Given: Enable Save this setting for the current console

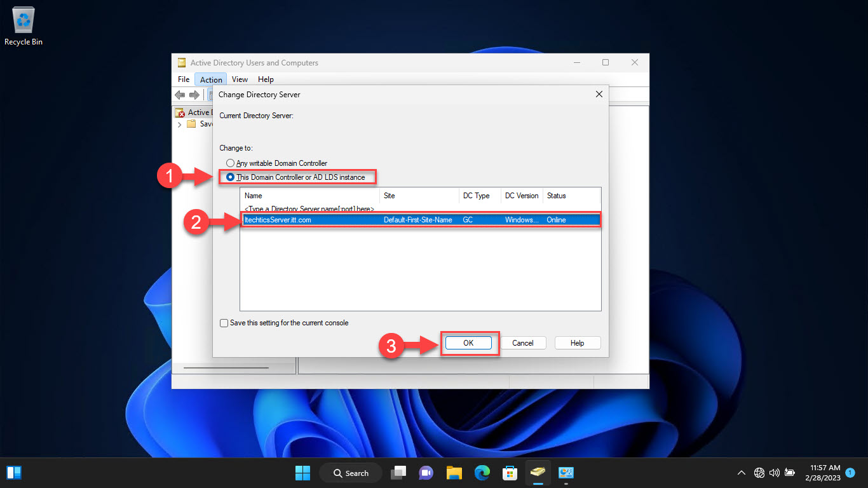Looking at the screenshot, I should coord(224,323).
